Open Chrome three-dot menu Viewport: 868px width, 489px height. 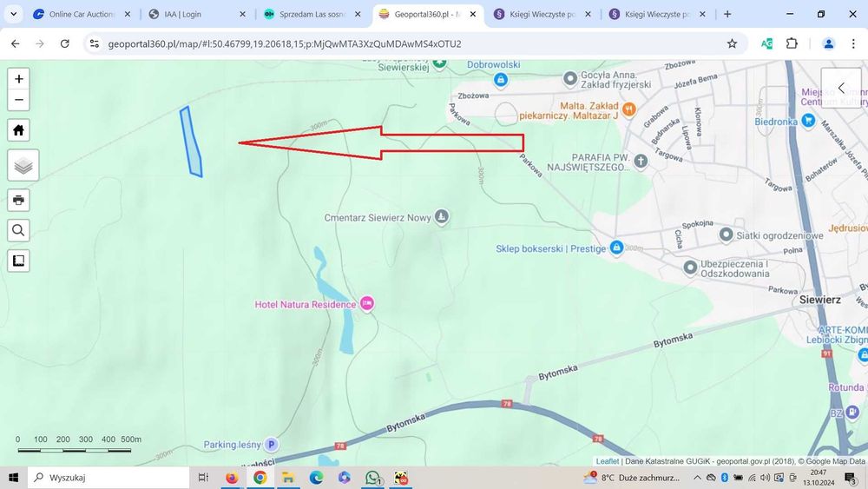853,43
